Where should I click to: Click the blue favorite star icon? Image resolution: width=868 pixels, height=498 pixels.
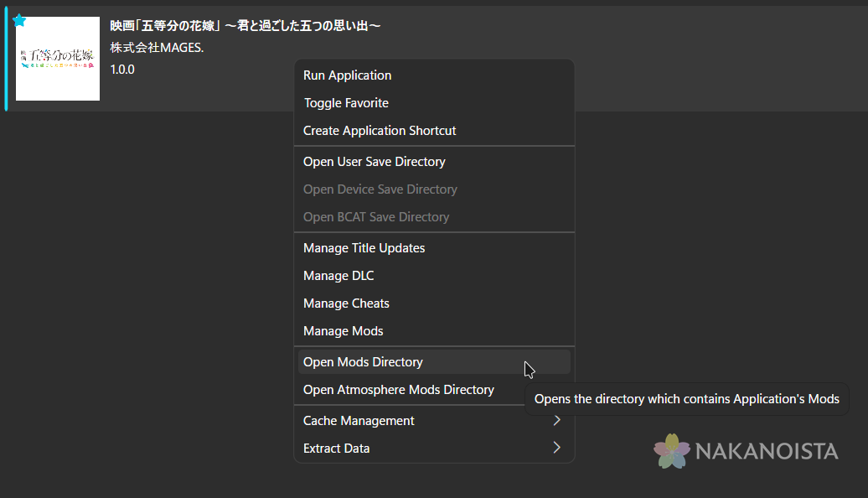click(x=19, y=21)
